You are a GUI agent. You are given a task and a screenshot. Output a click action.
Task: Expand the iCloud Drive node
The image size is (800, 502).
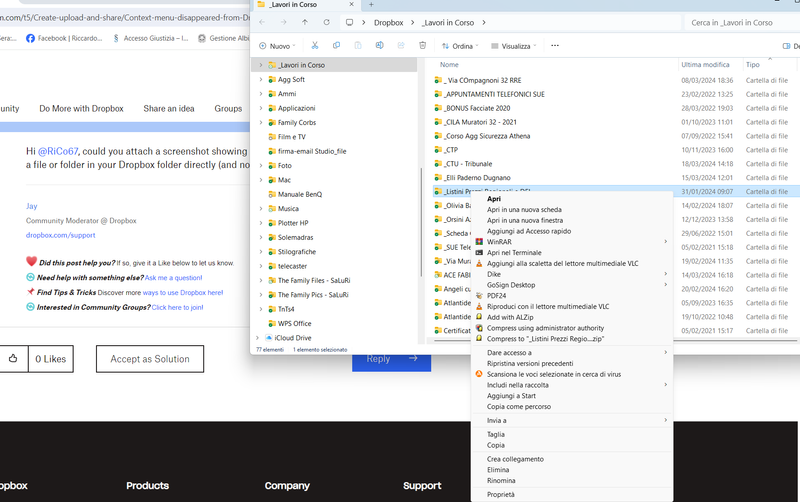(x=258, y=338)
